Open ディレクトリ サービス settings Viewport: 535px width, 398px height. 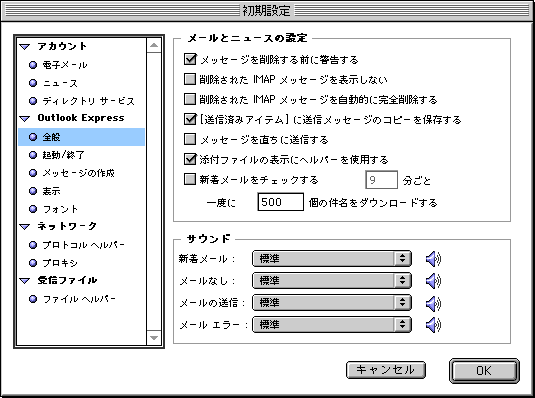click(x=89, y=101)
